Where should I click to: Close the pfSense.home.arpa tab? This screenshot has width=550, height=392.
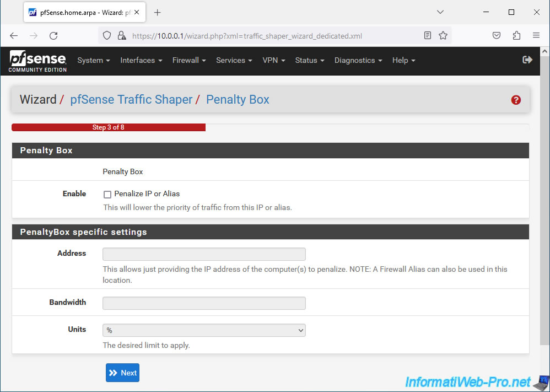tap(137, 12)
